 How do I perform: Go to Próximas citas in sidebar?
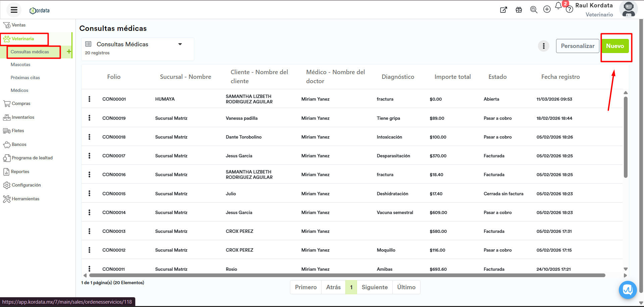pos(25,78)
